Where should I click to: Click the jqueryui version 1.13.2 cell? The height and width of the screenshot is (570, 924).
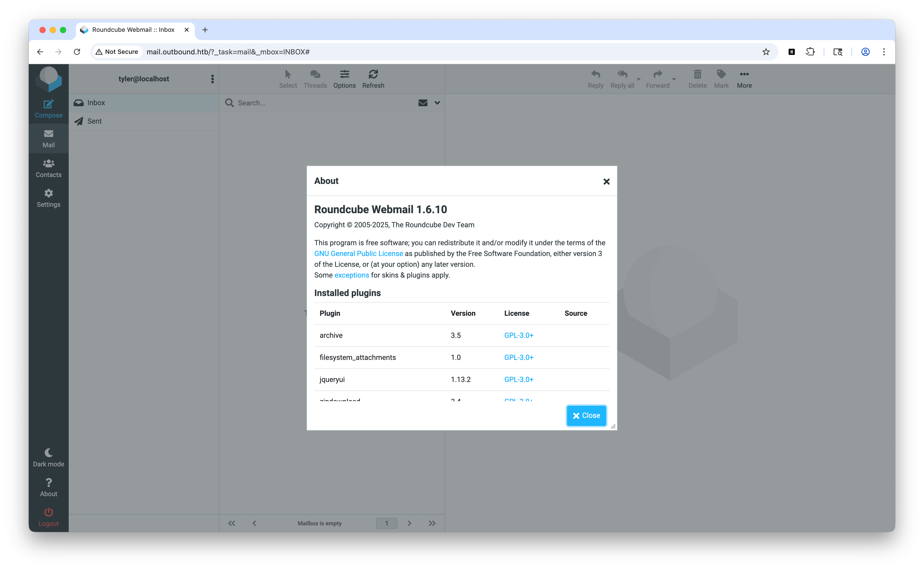pyautogui.click(x=460, y=379)
